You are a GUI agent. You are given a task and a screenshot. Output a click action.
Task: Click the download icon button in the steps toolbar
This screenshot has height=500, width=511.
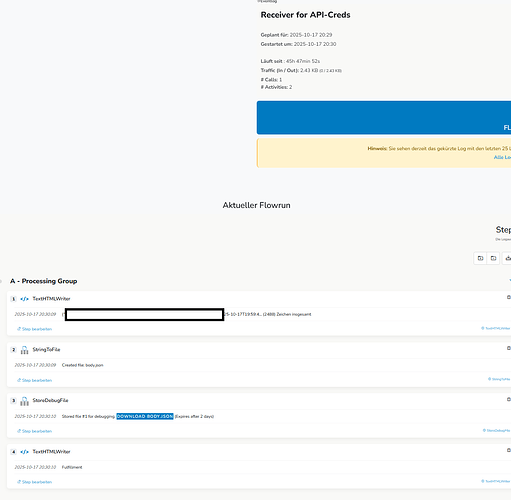coord(507,258)
